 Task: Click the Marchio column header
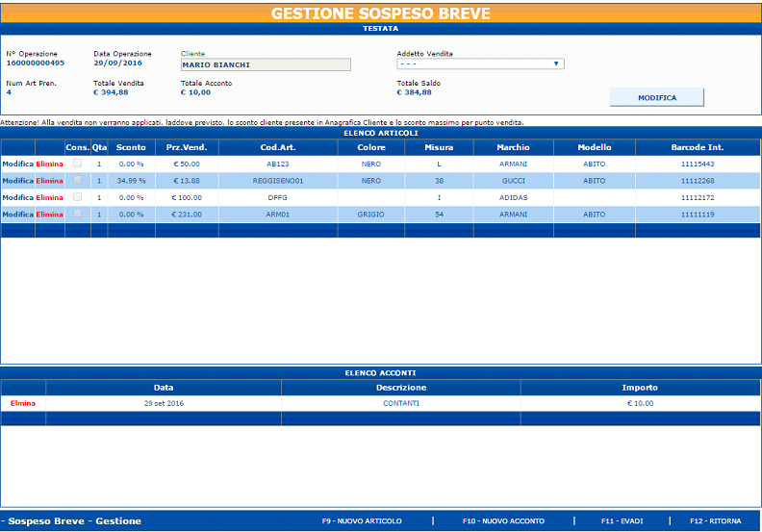(513, 147)
